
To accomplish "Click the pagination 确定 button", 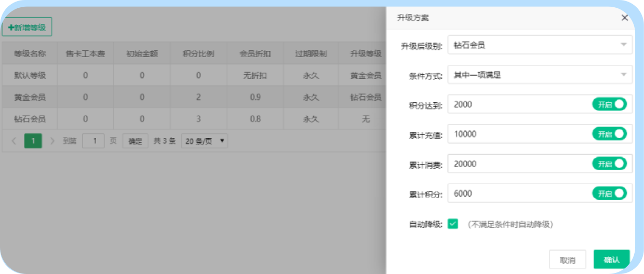I will 135,141.
